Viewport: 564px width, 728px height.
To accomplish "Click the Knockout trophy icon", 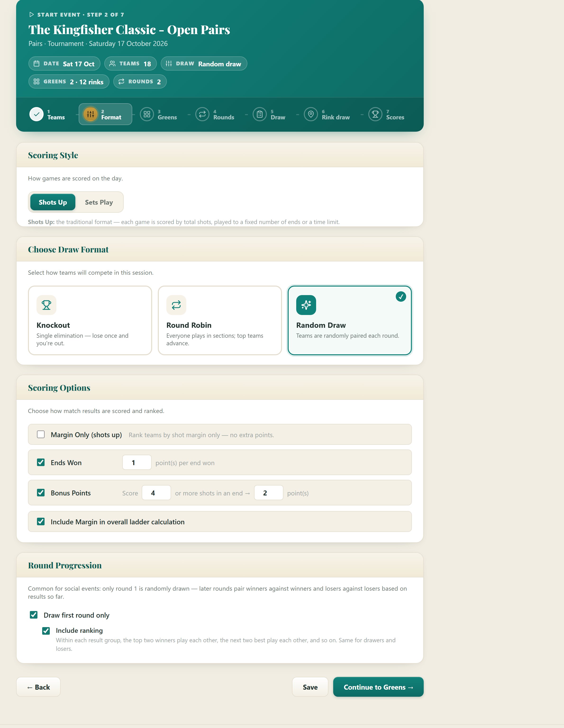I will coord(46,305).
